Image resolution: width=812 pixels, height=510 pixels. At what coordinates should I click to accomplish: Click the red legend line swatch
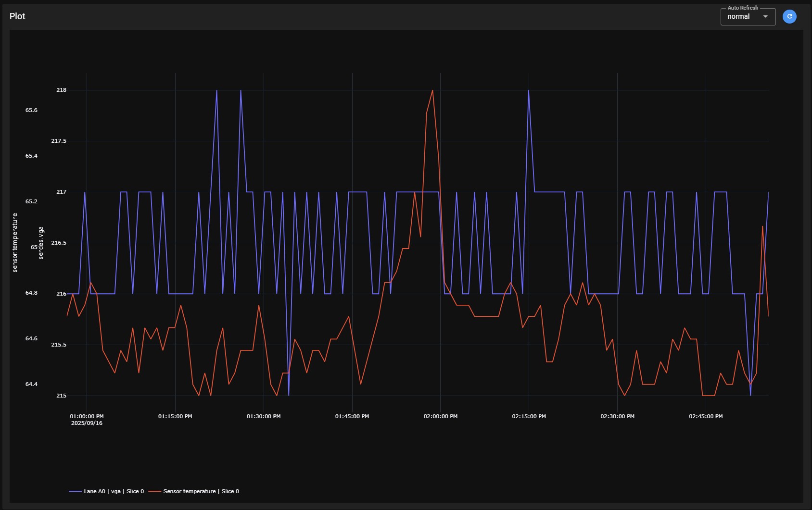coord(154,491)
